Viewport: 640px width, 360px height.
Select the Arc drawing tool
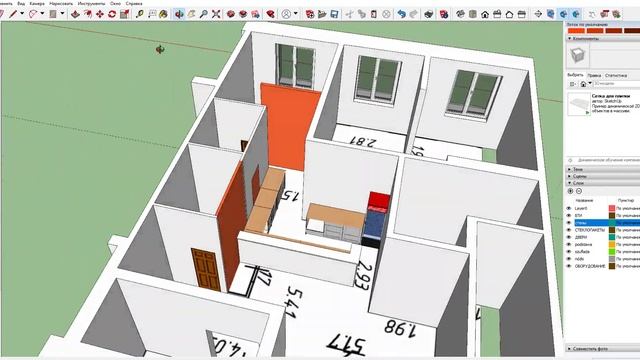point(33,14)
